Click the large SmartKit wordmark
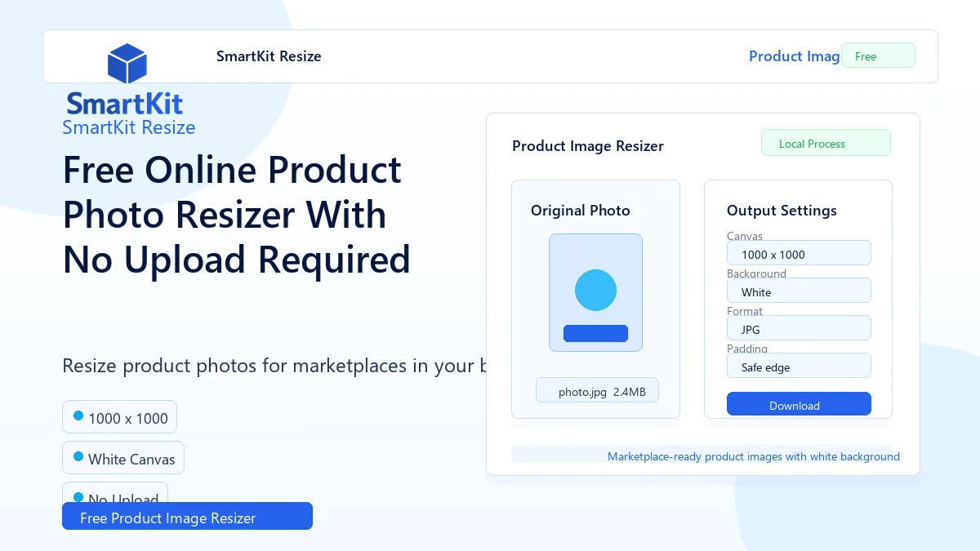The height and width of the screenshot is (551, 980). coord(125,104)
